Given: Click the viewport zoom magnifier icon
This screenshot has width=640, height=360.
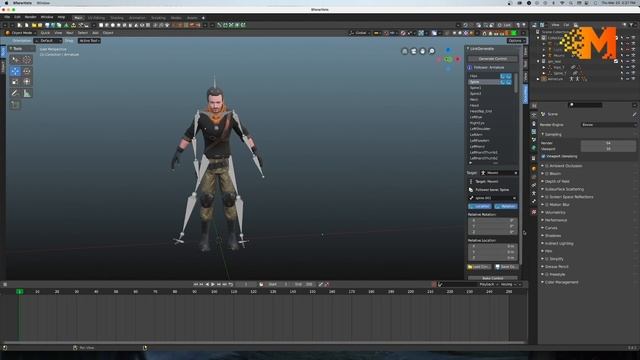Looking at the screenshot, I should [x=432, y=51].
